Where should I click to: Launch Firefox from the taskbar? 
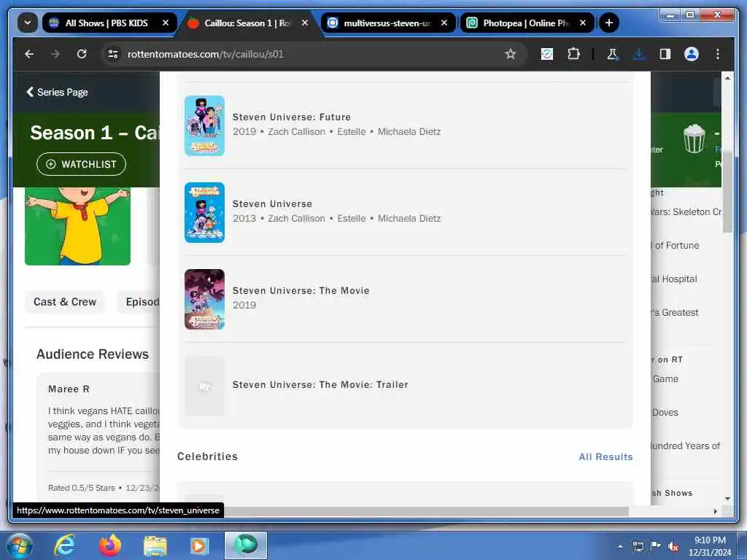(x=109, y=545)
